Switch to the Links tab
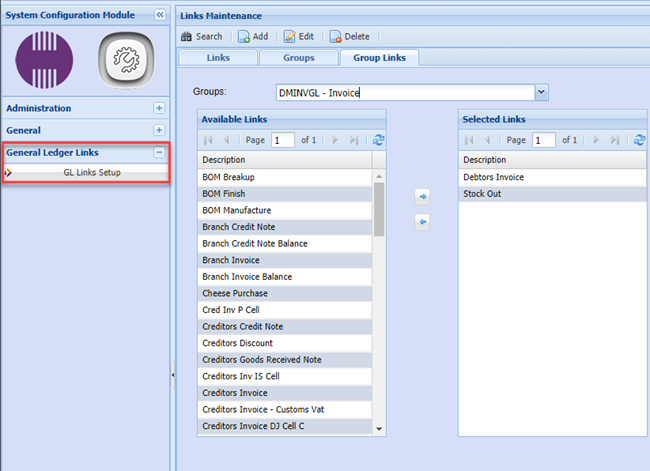Image resolution: width=650 pixels, height=471 pixels. click(x=217, y=58)
